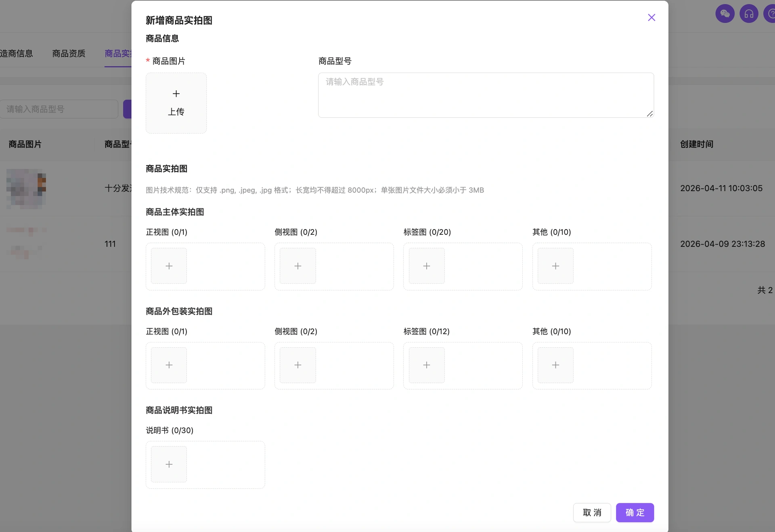
Task: Click the 创建时间 column header
Action: tap(697, 144)
